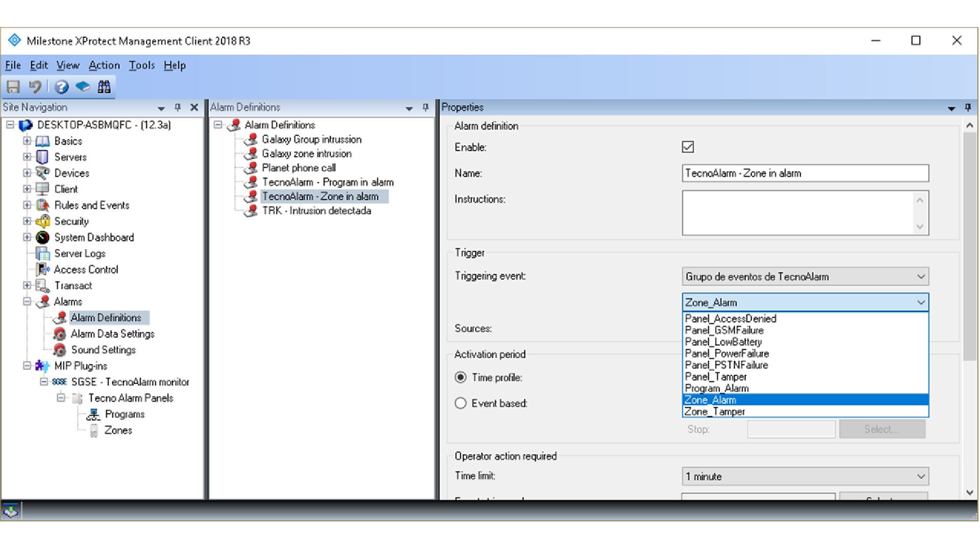Screen dimensions: 980x551
Task: Click the Access Control door icon
Action: [x=42, y=269]
